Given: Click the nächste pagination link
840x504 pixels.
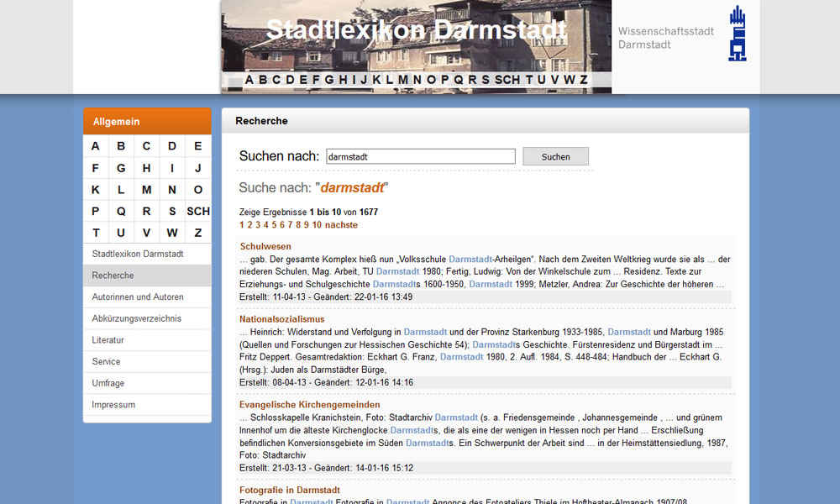Looking at the screenshot, I should click(x=341, y=225).
